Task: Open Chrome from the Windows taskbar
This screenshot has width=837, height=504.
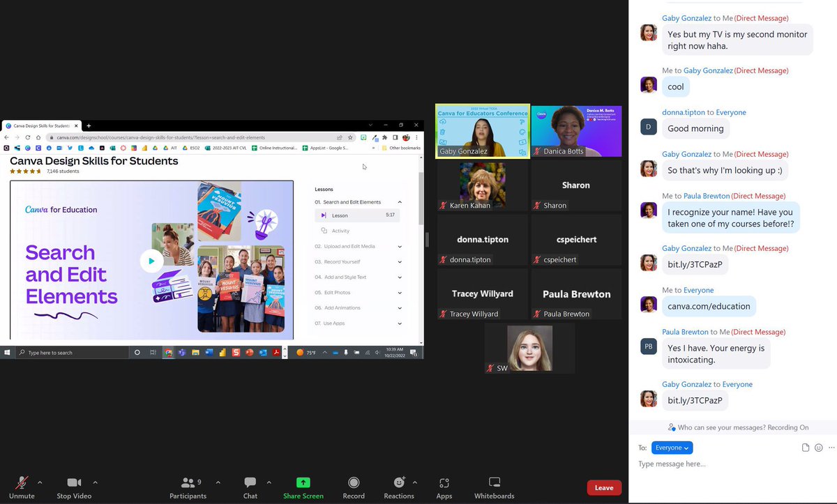Action: tap(168, 353)
